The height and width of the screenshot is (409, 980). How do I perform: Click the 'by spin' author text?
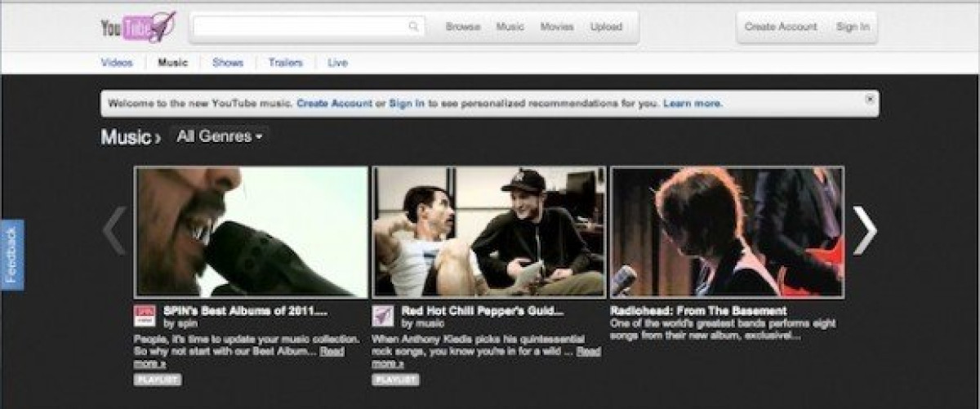(x=180, y=323)
